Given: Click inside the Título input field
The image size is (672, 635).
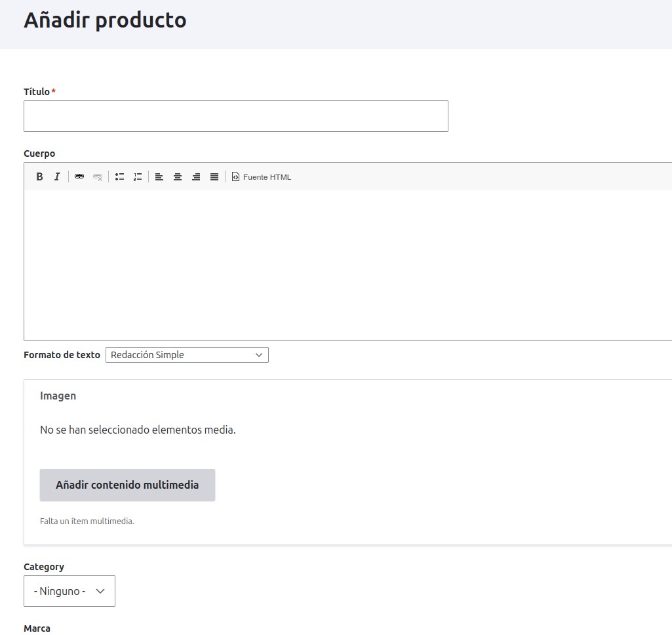Looking at the screenshot, I should click(236, 115).
